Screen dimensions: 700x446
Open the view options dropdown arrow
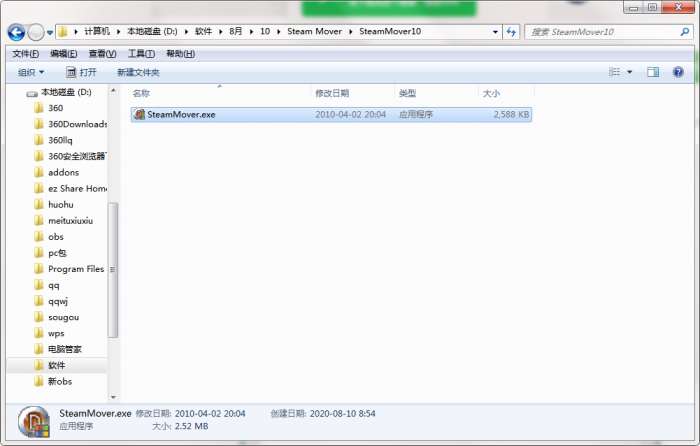(x=630, y=72)
